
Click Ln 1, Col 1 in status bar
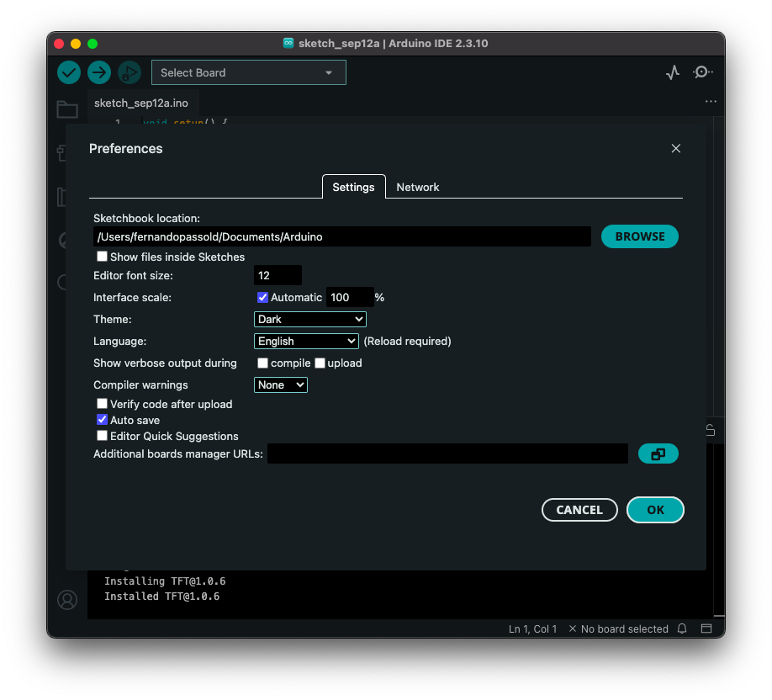pyautogui.click(x=532, y=628)
